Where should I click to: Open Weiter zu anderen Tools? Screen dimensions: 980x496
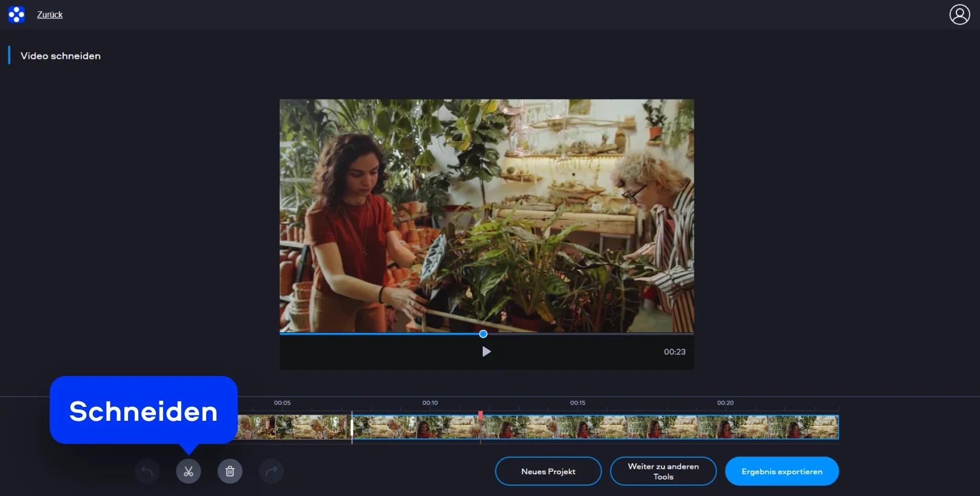pyautogui.click(x=663, y=471)
